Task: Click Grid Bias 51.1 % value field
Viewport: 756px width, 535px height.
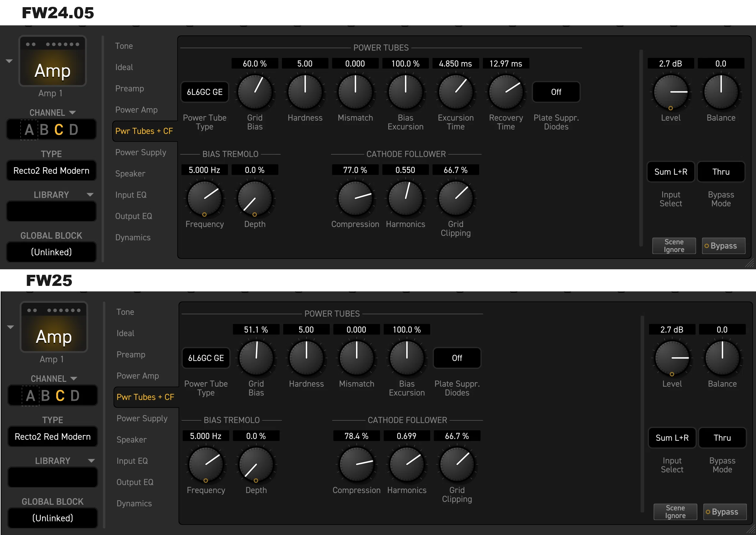Action: point(256,329)
